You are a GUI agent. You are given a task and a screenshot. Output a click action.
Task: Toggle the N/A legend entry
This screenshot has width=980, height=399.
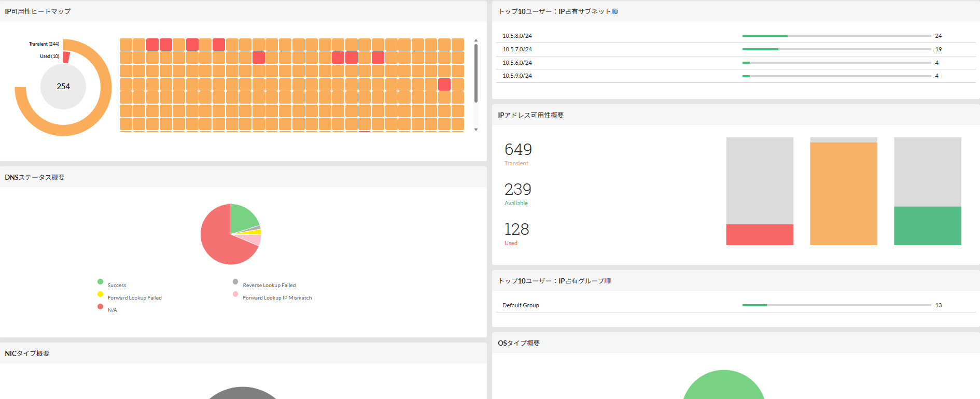pyautogui.click(x=107, y=310)
